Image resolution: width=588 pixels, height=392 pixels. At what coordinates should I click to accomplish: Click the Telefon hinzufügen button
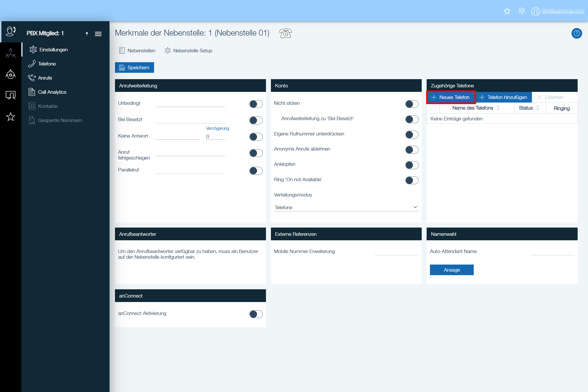click(x=503, y=97)
